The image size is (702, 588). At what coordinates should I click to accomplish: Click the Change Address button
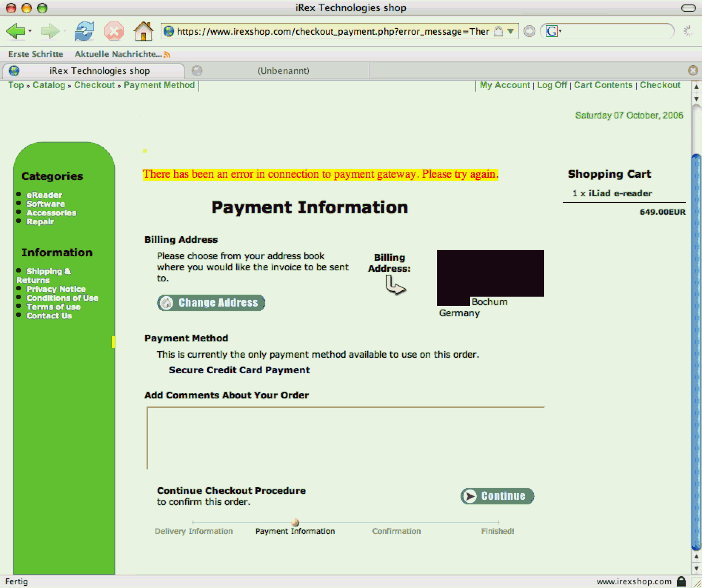point(211,303)
